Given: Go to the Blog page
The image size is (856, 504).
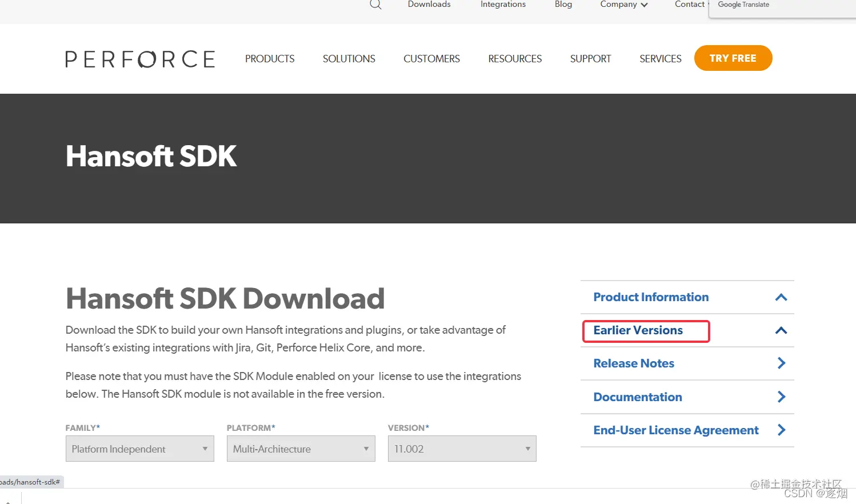Looking at the screenshot, I should 563,5.
